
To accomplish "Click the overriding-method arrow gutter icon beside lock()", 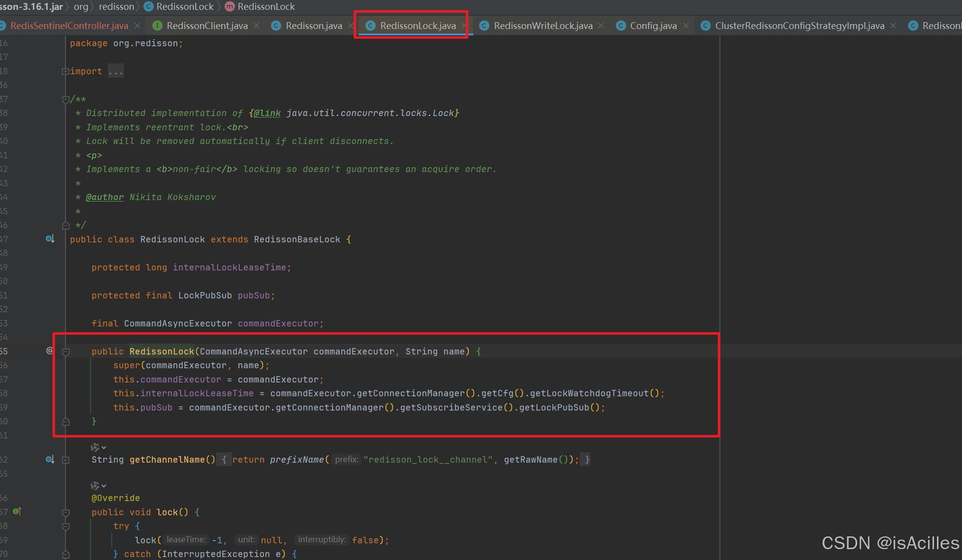I will tap(16, 511).
